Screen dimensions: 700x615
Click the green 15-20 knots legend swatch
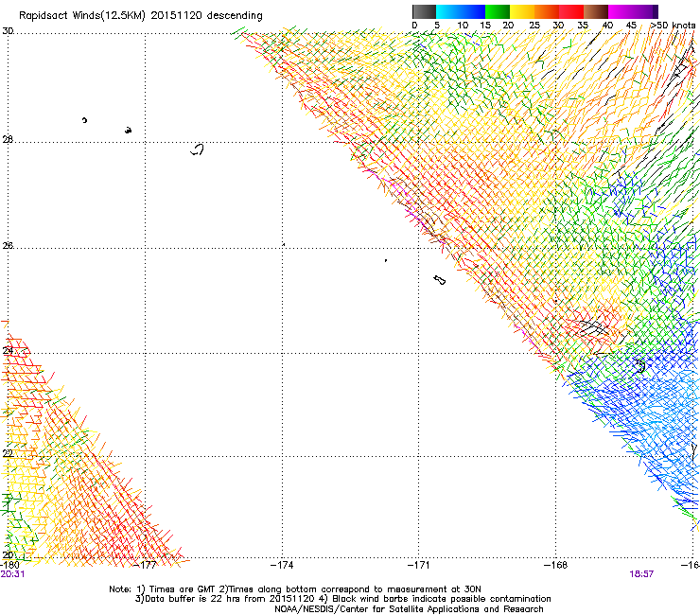498,11
